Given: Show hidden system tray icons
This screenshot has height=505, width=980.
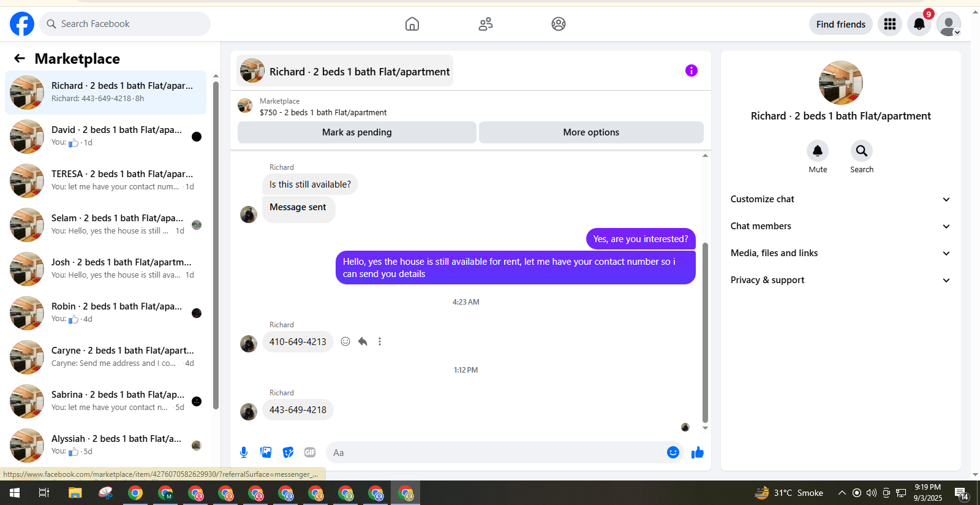Looking at the screenshot, I should [842, 493].
